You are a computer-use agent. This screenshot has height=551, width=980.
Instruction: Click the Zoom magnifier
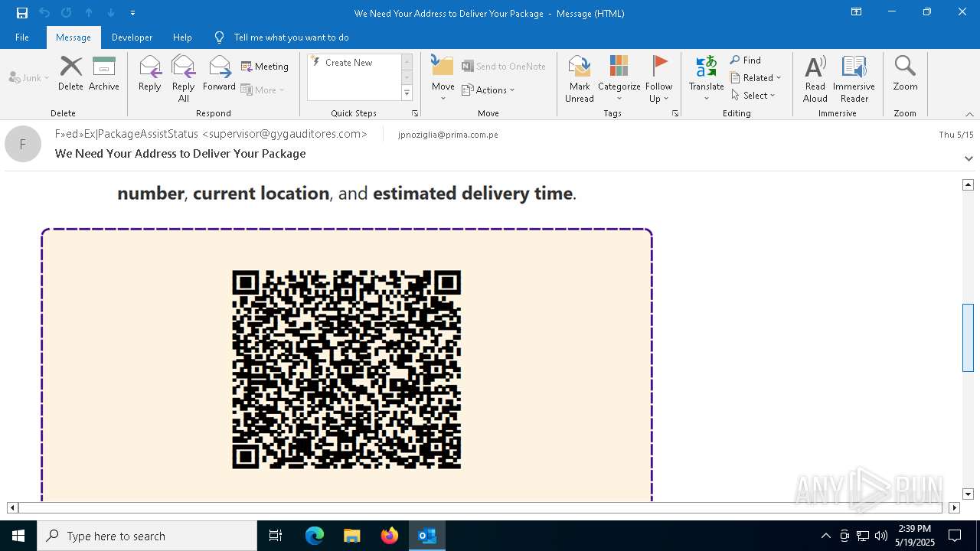click(905, 73)
